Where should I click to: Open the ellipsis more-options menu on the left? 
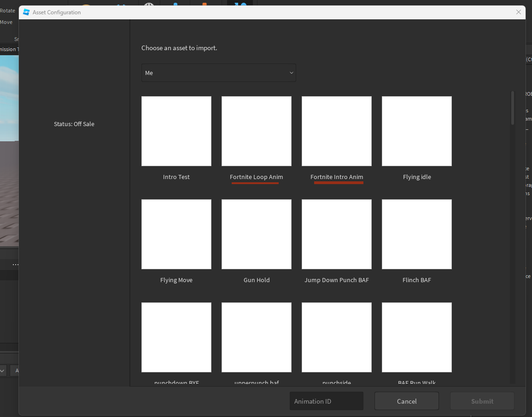(x=16, y=264)
